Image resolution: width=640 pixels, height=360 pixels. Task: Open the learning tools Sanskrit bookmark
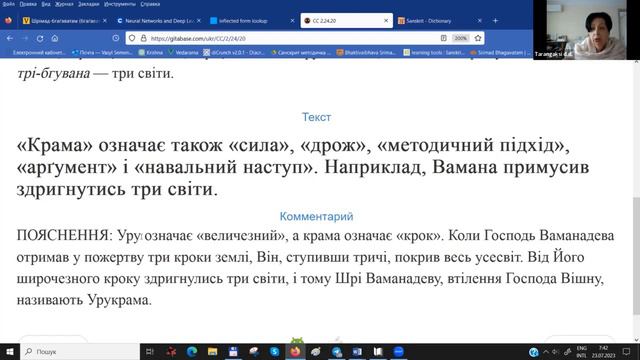coord(434,52)
